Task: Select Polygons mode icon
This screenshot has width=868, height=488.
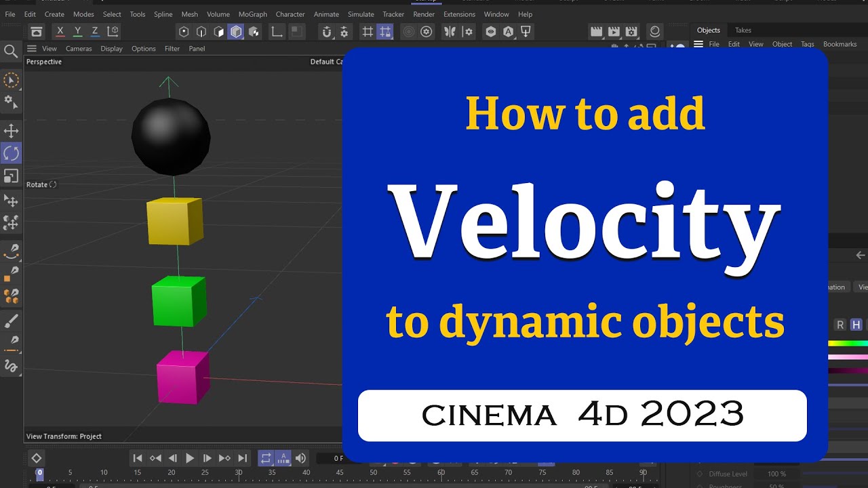Action: point(218,31)
